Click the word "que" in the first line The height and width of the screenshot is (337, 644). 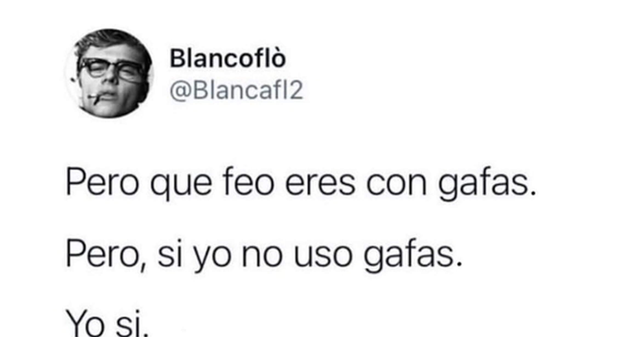pos(181,186)
